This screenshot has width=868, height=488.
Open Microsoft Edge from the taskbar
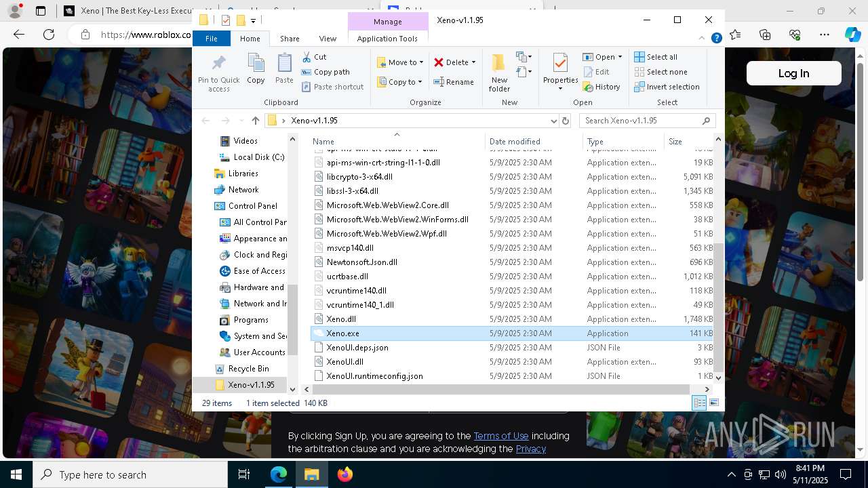pos(279,474)
